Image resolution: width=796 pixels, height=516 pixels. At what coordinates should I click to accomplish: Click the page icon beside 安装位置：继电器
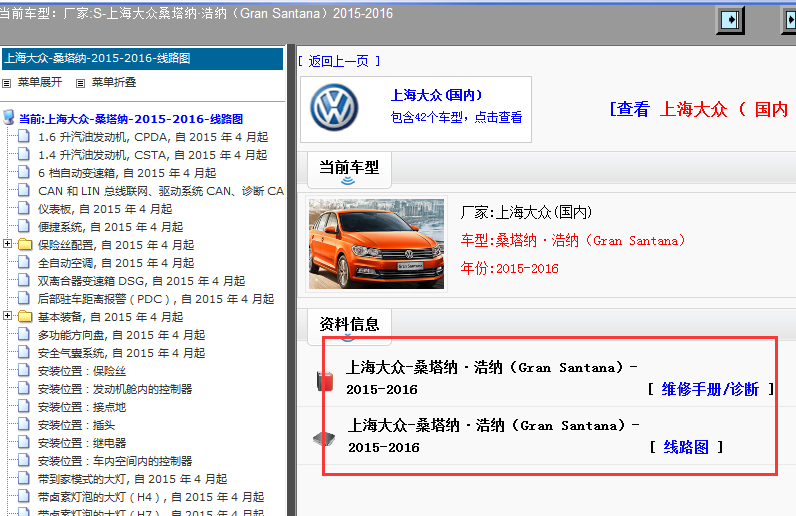23,442
